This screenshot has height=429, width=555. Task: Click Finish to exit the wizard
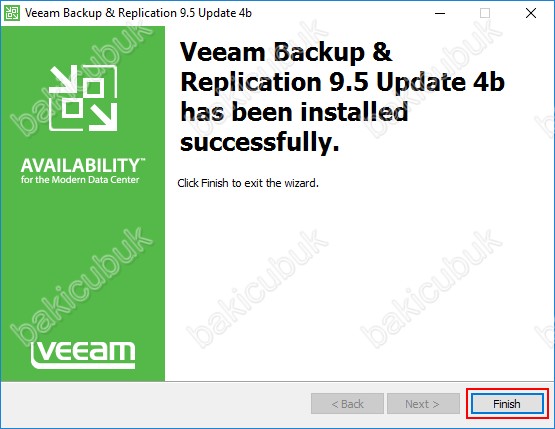pyautogui.click(x=507, y=404)
